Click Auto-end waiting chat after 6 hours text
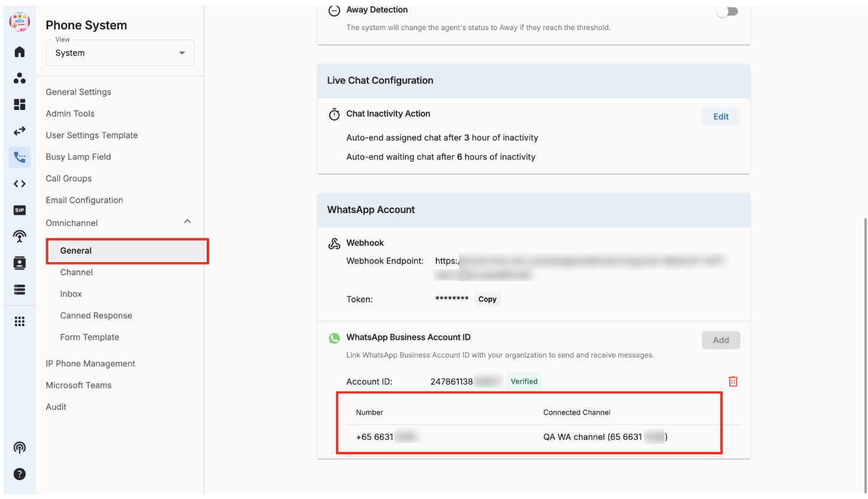This screenshot has height=499, width=868. pos(441,157)
